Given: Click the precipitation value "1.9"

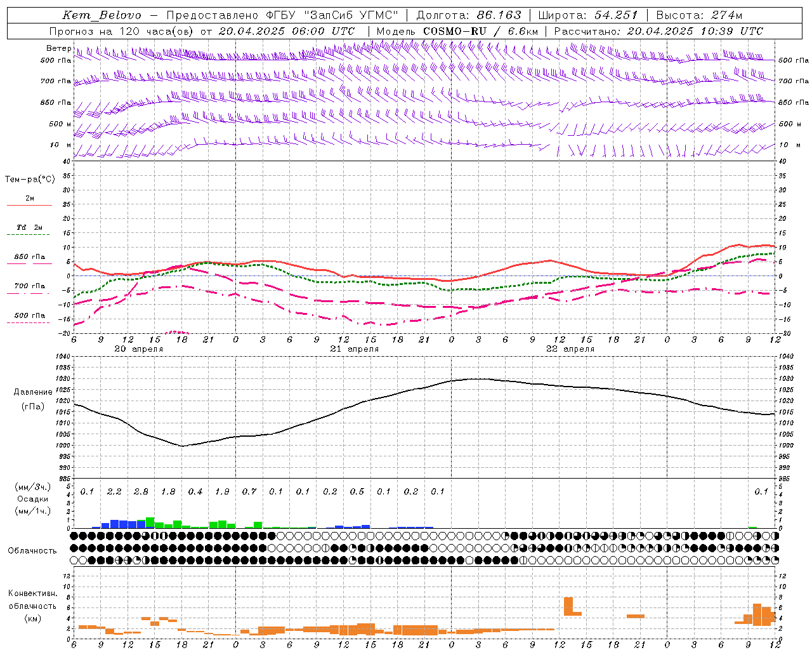Looking at the screenshot, I should click(x=222, y=492).
